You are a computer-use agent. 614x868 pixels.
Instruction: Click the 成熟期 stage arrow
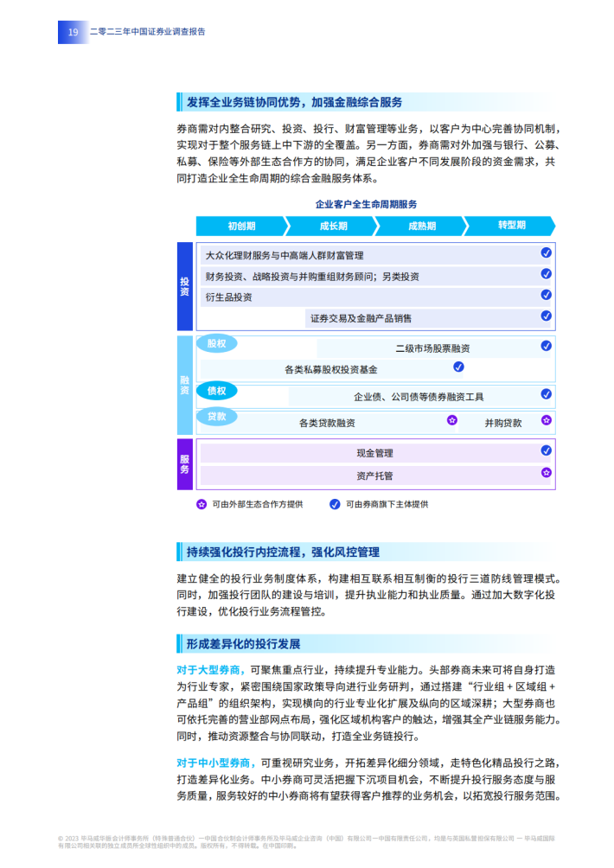422,226
